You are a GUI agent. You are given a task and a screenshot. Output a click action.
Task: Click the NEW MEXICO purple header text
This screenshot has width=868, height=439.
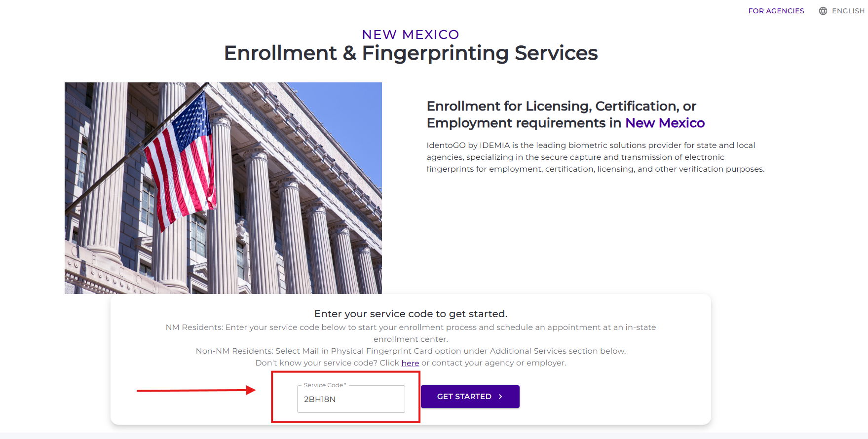tap(411, 35)
